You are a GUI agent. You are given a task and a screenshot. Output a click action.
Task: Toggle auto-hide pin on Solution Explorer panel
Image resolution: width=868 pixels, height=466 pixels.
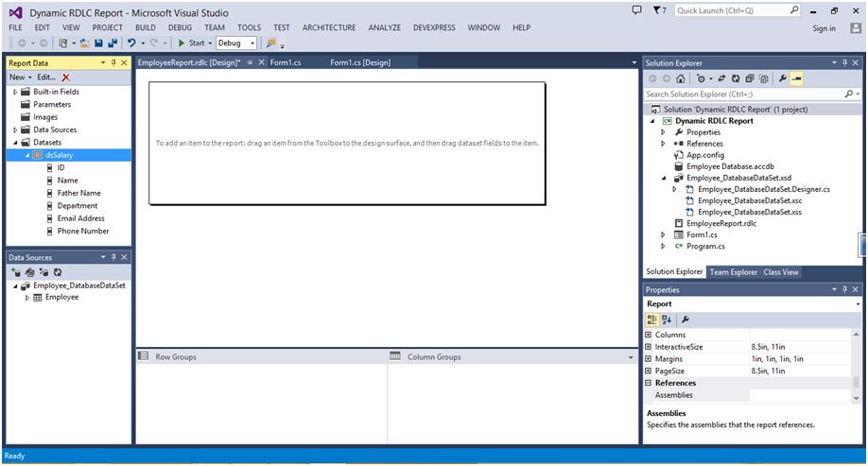(844, 63)
